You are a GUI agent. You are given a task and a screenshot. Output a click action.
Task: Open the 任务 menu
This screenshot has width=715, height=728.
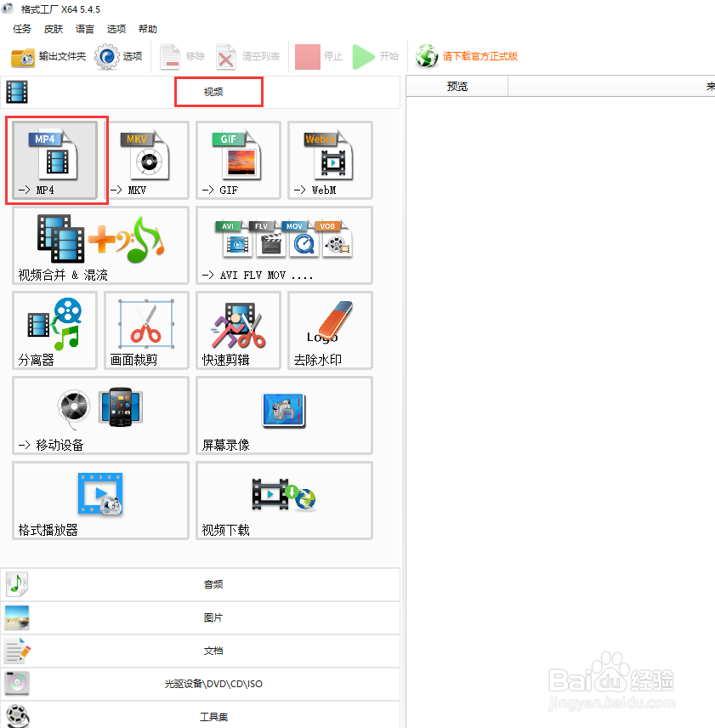click(x=22, y=29)
